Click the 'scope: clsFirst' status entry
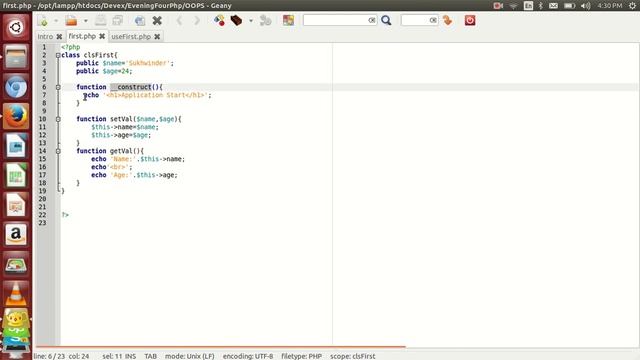Image resolution: width=640 pixels, height=360 pixels. tap(353, 356)
